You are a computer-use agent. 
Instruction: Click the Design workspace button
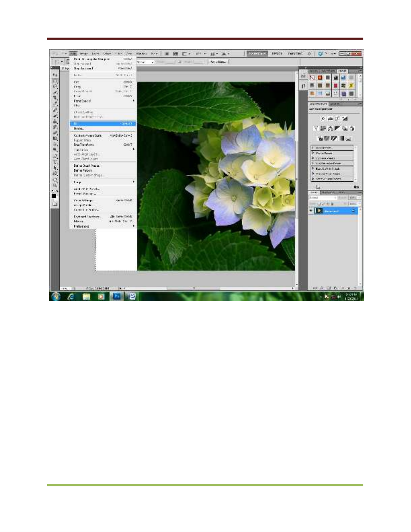[x=277, y=53]
